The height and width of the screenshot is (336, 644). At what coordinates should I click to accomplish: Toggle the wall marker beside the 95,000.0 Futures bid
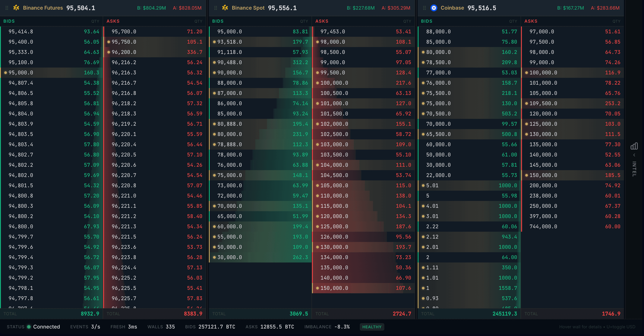pos(5,72)
